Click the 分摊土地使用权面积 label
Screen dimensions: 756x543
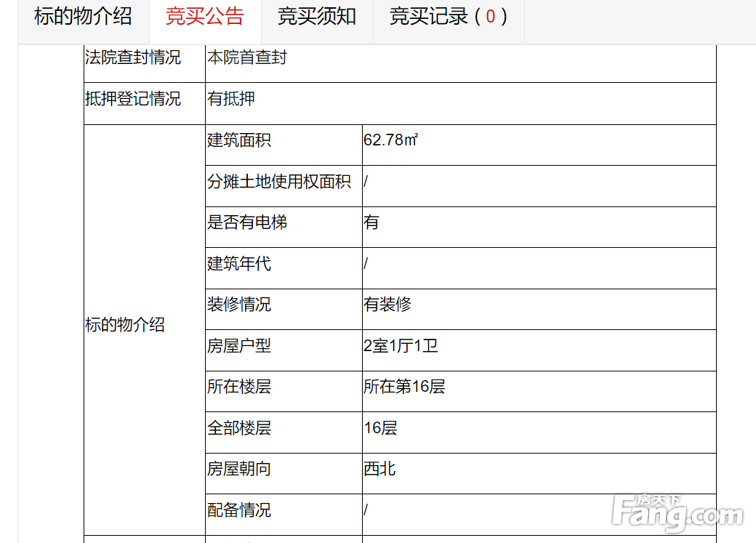pos(279,182)
